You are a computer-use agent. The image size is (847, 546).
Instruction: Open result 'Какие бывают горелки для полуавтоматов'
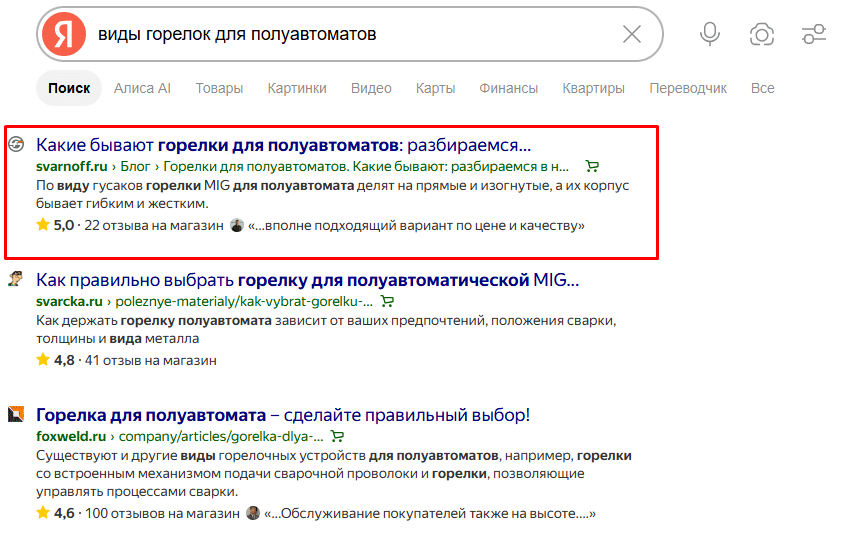(284, 145)
